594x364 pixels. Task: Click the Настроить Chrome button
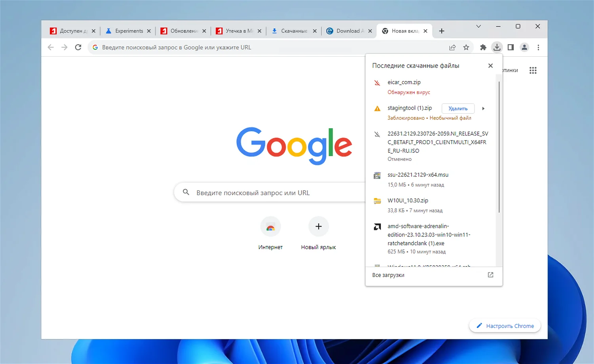(505, 326)
